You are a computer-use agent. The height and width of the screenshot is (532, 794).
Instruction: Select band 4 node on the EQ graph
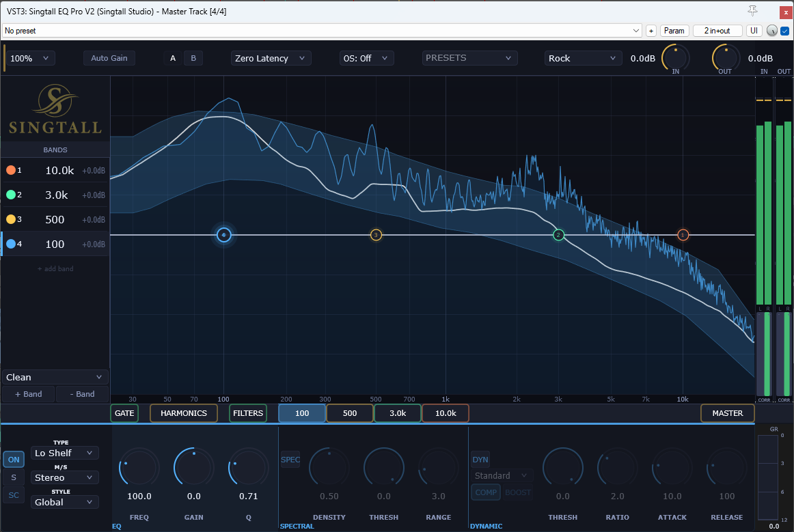pos(224,235)
